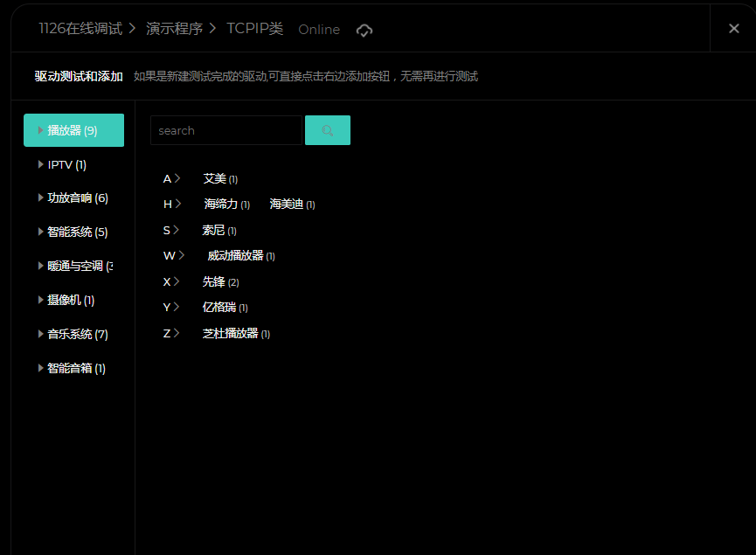
Task: Expand the IPTV (1) category
Action: (66, 164)
